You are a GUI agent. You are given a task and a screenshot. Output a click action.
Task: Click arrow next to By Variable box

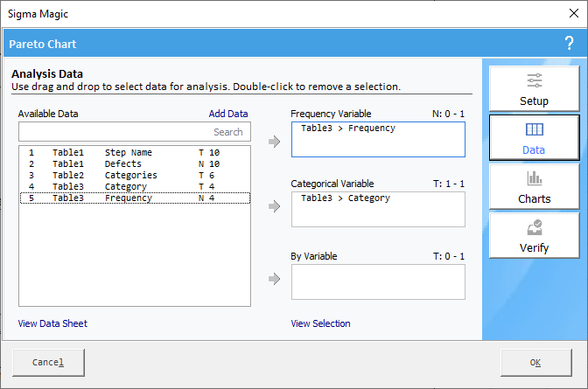point(275,279)
